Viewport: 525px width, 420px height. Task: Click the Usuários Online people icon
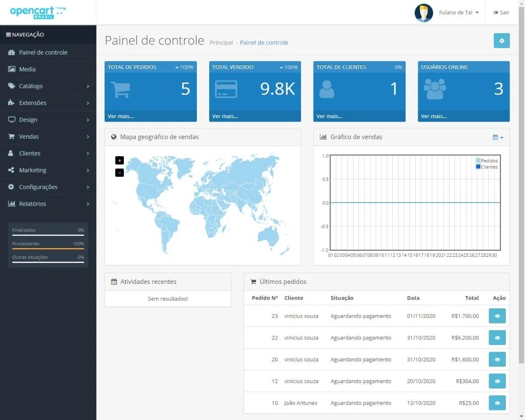[434, 89]
